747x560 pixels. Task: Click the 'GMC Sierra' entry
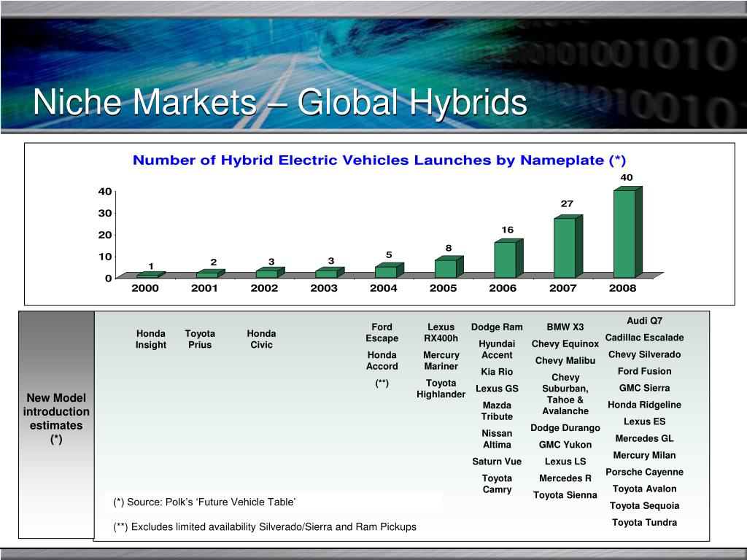(645, 388)
